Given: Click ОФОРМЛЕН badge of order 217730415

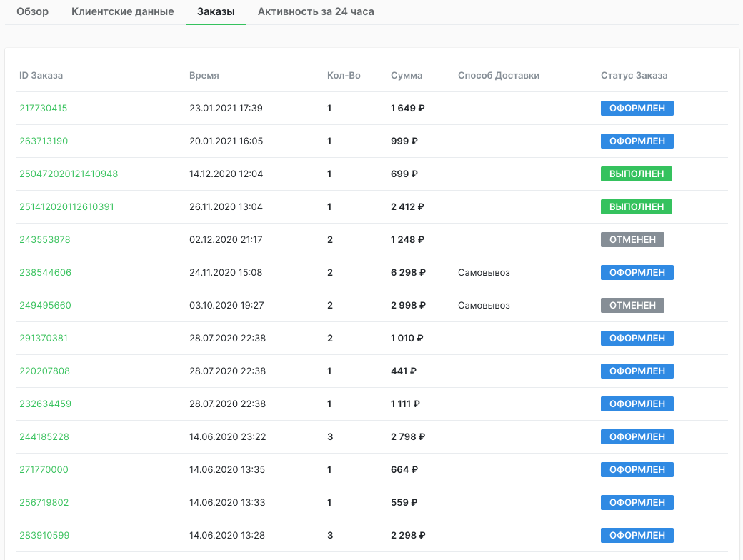Looking at the screenshot, I should [637, 109].
